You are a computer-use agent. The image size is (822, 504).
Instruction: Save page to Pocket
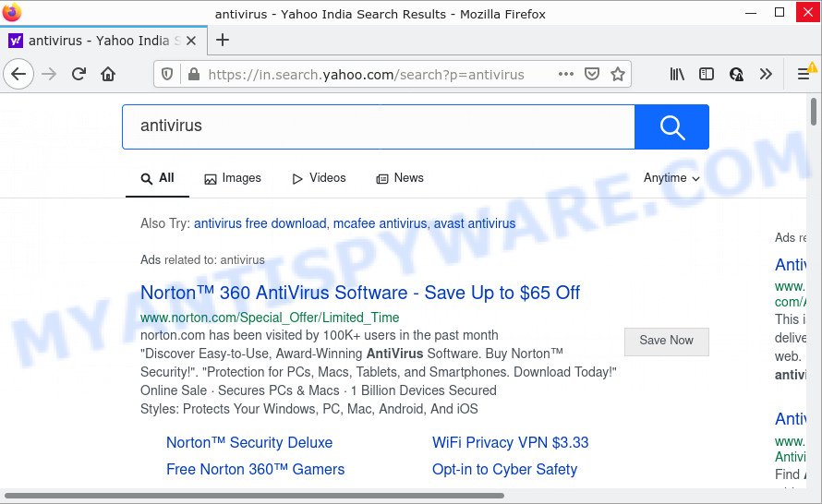(x=592, y=75)
